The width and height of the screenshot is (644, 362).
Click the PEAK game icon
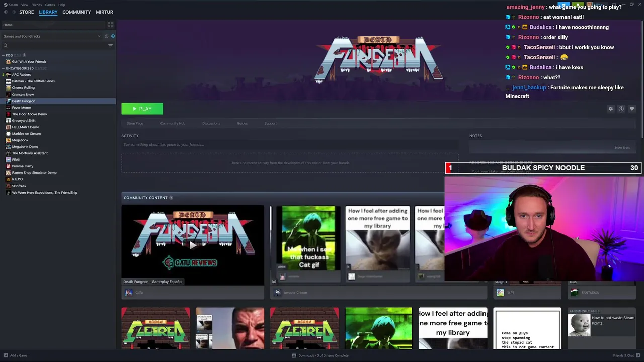point(8,160)
